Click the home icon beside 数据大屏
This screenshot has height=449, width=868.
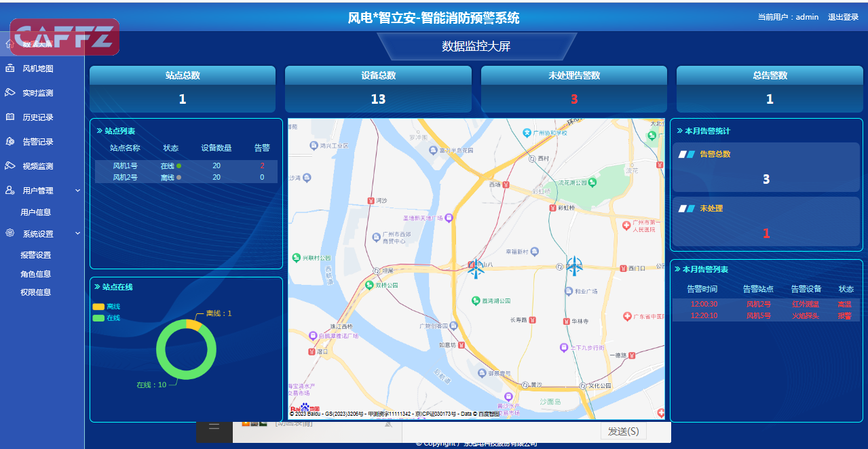(x=10, y=44)
